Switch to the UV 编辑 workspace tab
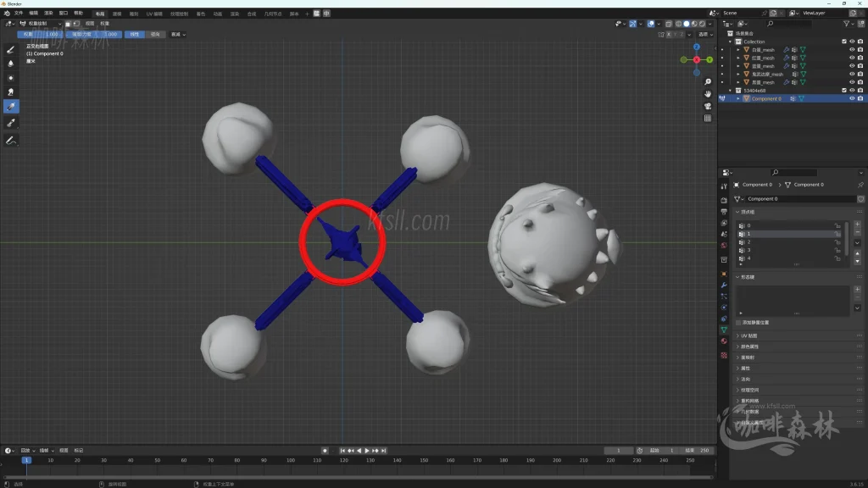Screen dimensions: 868x488 tap(154, 14)
